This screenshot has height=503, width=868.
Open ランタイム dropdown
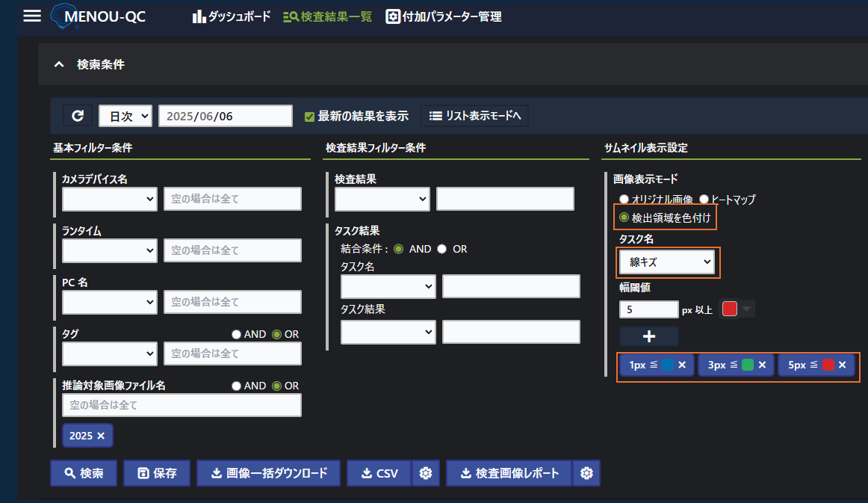pos(110,250)
